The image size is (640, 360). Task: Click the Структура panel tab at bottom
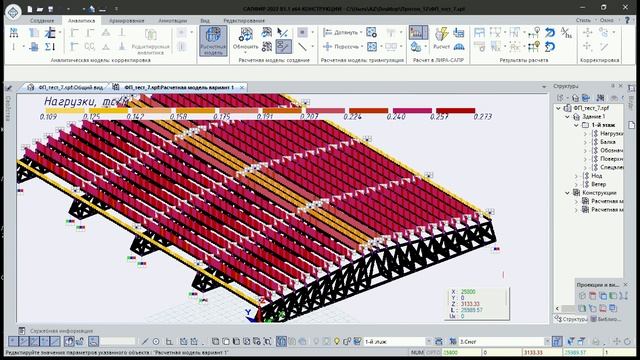(x=571, y=319)
